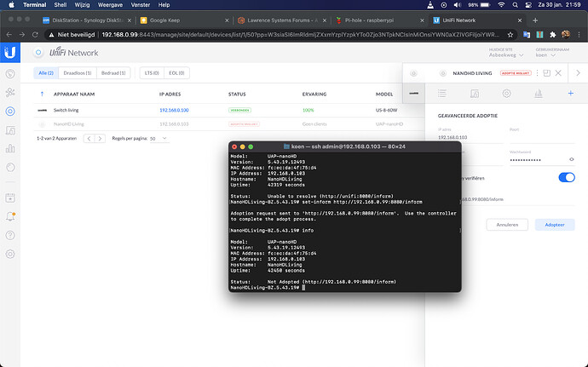Switch to the Pi-hole raspberrypi tab
The height and width of the screenshot is (367, 588).
click(x=379, y=20)
